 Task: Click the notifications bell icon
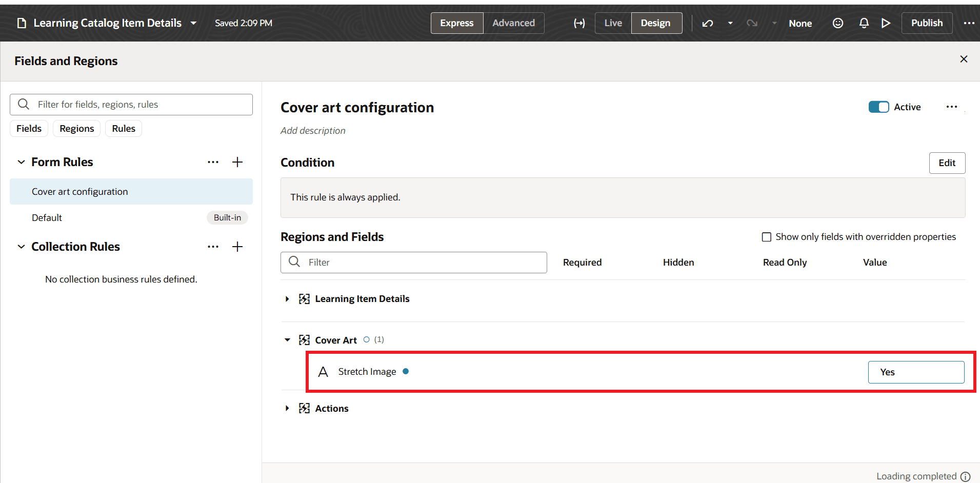pos(864,23)
